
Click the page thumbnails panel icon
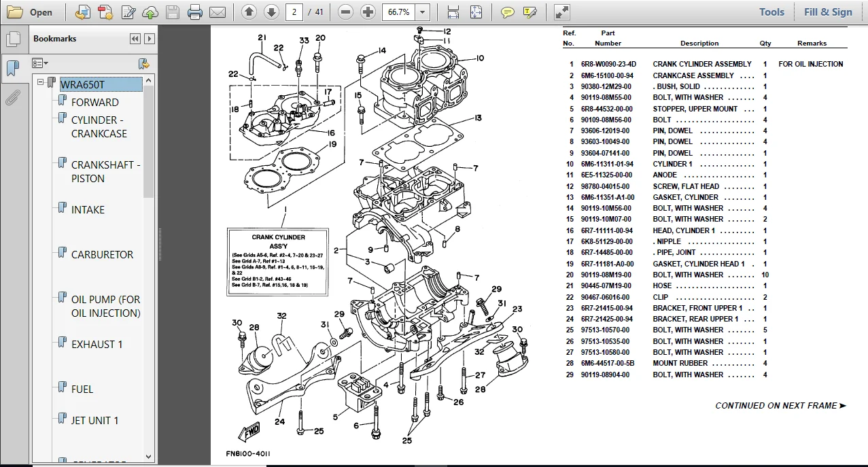[x=12, y=39]
